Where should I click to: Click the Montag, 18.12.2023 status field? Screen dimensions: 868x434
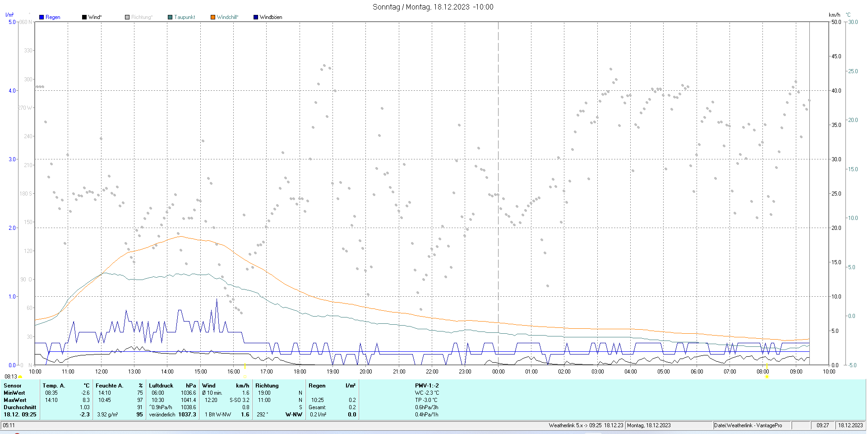point(649,425)
